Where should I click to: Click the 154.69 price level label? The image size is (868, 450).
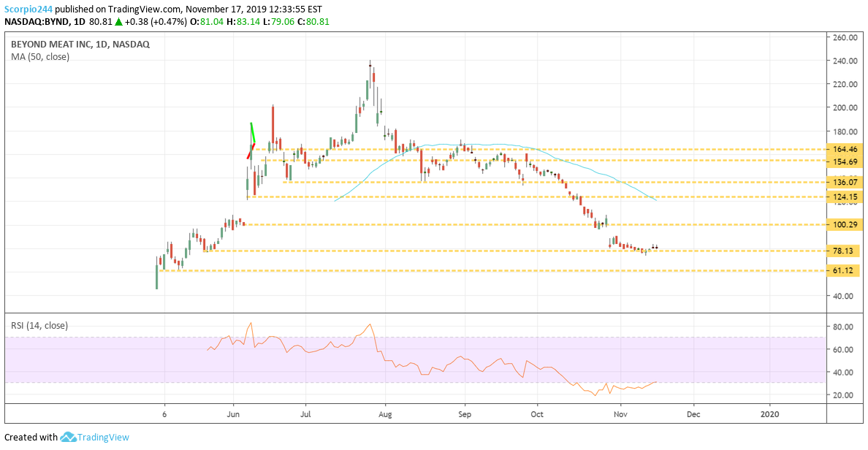pyautogui.click(x=844, y=161)
